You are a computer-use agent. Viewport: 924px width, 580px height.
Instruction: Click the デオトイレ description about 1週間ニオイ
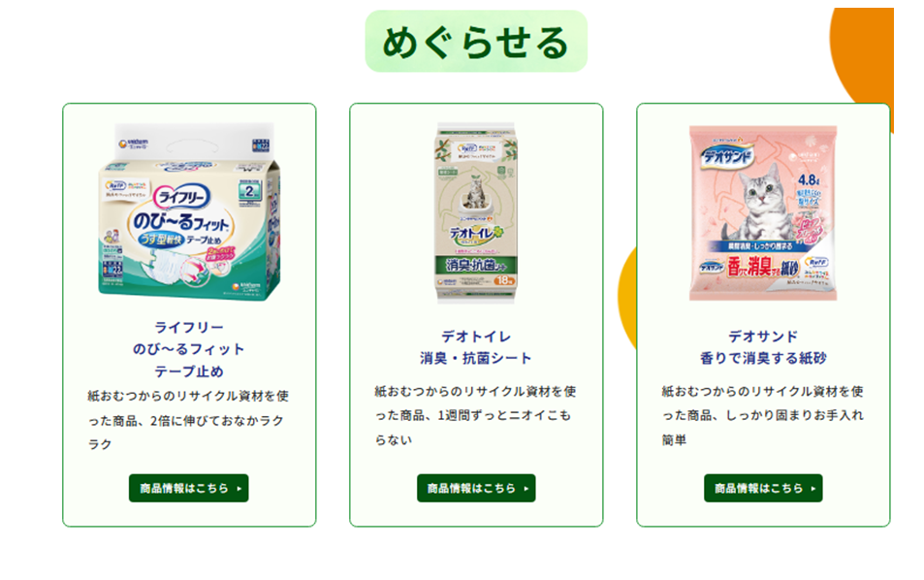coord(475,415)
